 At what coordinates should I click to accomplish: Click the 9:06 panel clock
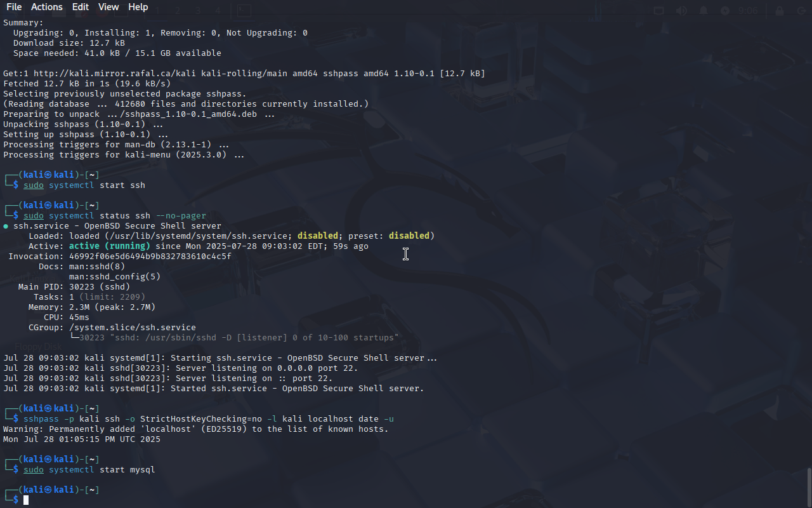tap(749, 11)
